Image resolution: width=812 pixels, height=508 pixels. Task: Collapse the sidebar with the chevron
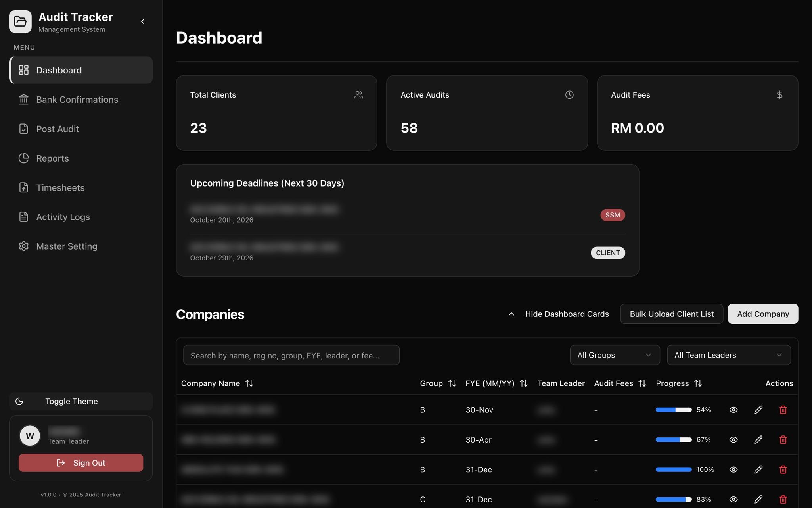143,21
